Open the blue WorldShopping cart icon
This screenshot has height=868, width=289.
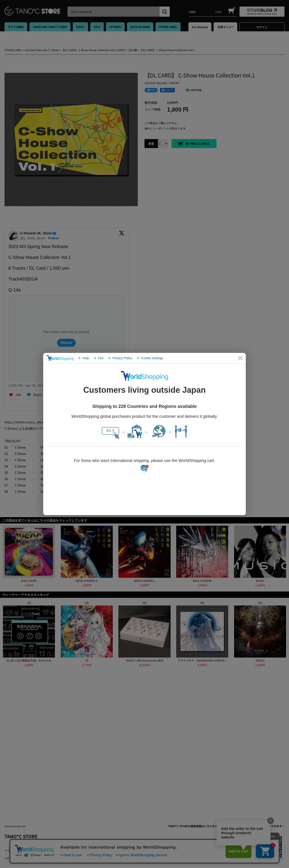tap(265, 851)
